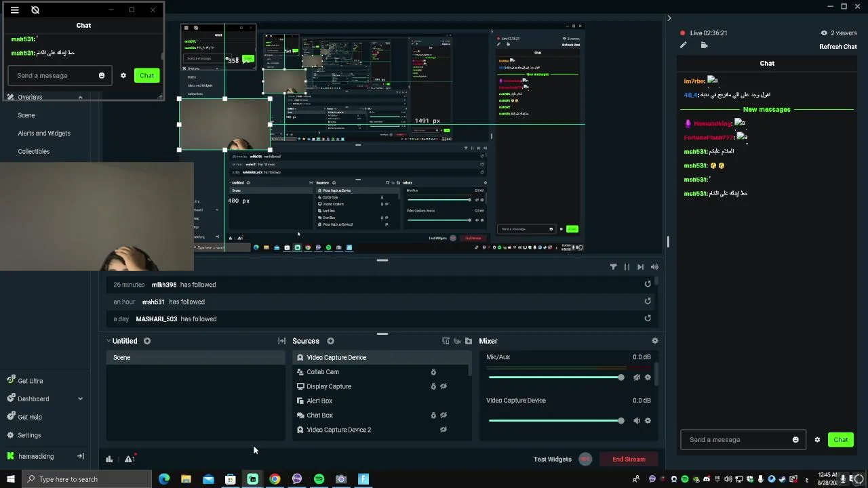Open Get Help in sidebar
The height and width of the screenshot is (488, 868).
(x=24, y=417)
